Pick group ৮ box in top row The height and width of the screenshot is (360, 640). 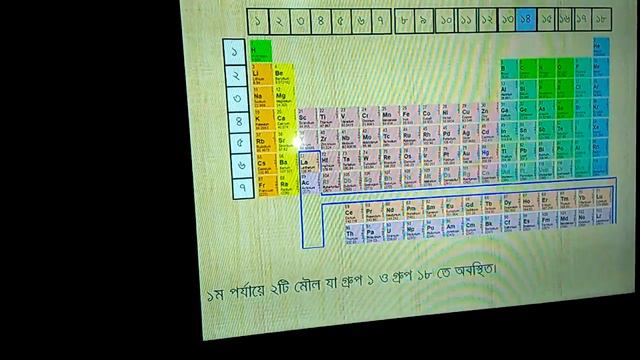tap(404, 20)
